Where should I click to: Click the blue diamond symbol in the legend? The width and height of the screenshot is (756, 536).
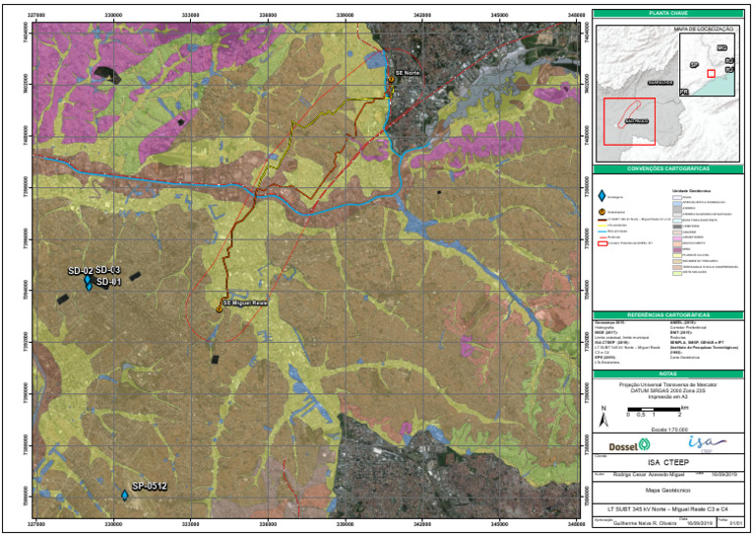tap(601, 196)
